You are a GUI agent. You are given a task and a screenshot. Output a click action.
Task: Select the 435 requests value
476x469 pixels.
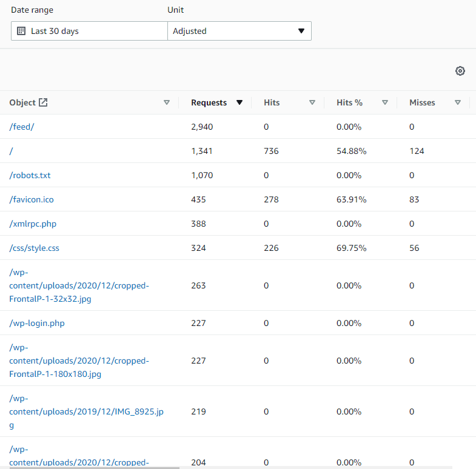pos(198,199)
